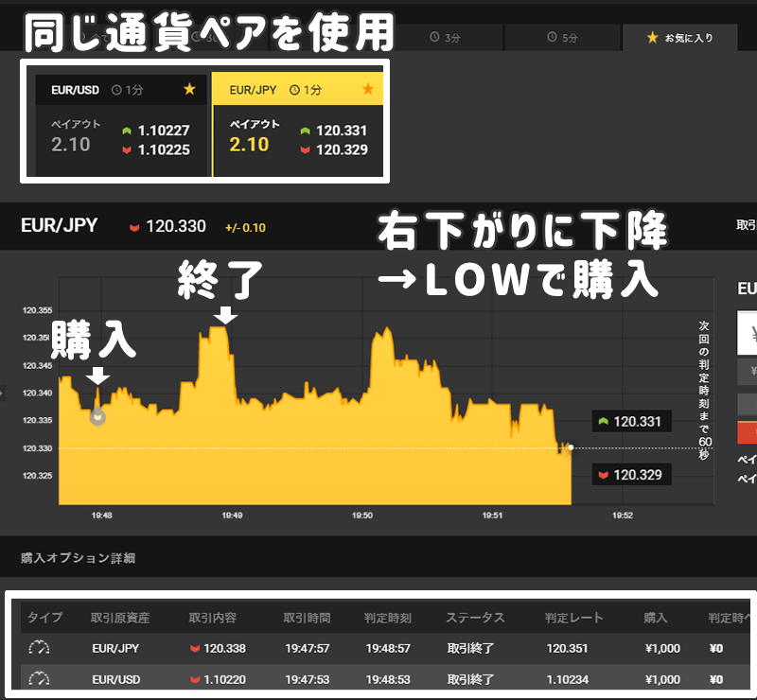The image size is (757, 700).
Task: Click the purchase point marker on chart
Action: [x=97, y=416]
